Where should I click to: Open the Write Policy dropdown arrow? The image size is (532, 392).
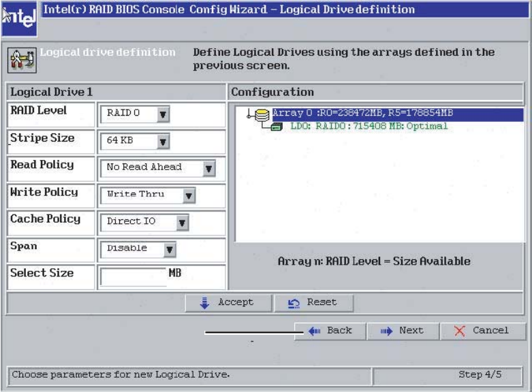click(189, 196)
